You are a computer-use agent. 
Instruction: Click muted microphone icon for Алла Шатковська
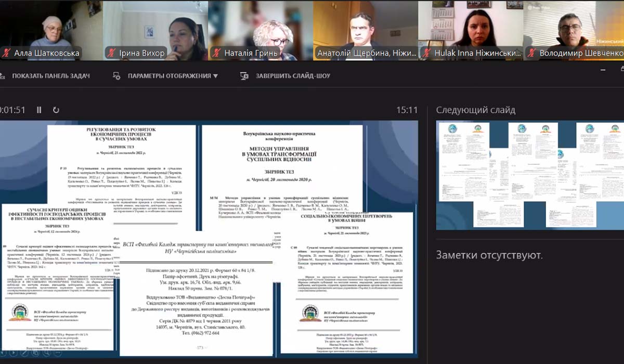[x=6, y=53]
